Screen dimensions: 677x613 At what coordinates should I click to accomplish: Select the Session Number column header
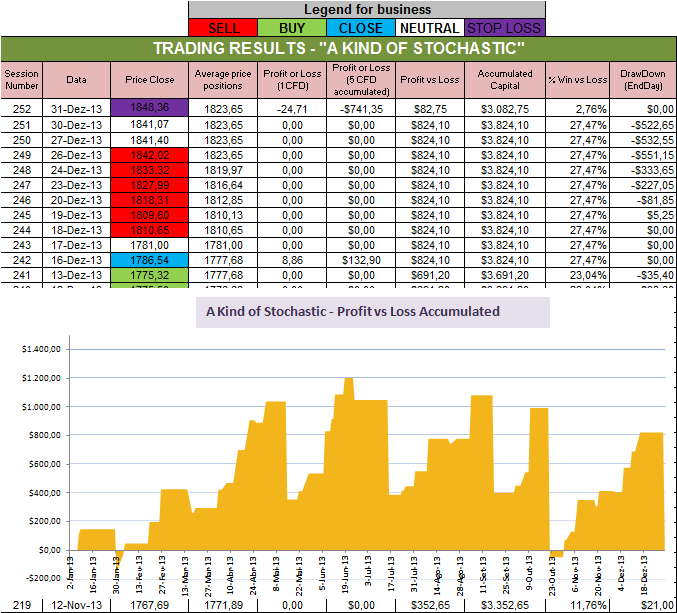(22, 80)
